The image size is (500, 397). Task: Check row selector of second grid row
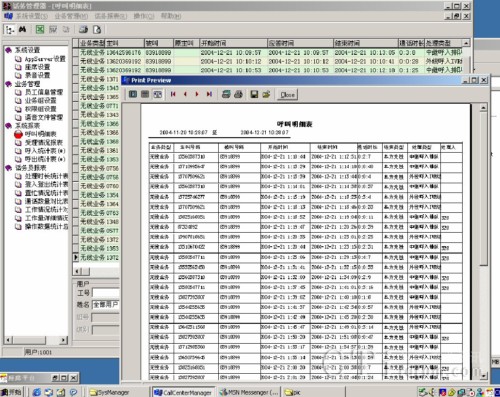coord(76,61)
